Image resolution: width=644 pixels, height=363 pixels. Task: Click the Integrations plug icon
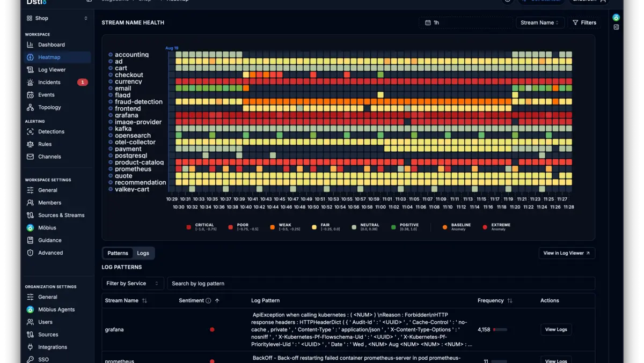coord(30,347)
